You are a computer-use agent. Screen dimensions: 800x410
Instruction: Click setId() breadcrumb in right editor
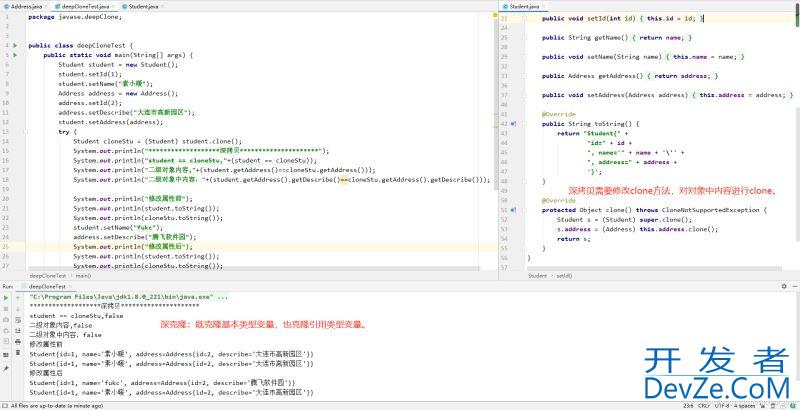pos(564,276)
